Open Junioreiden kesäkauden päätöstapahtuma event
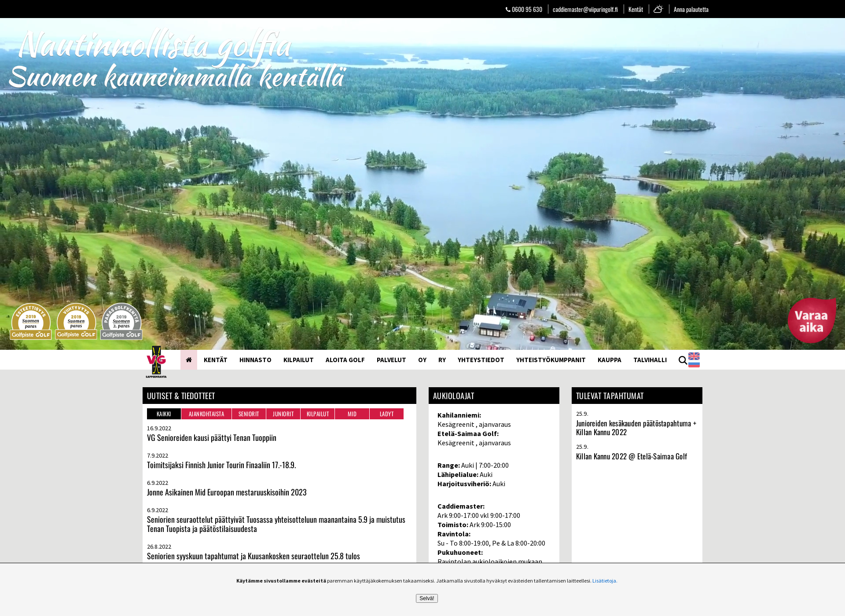 click(x=636, y=428)
